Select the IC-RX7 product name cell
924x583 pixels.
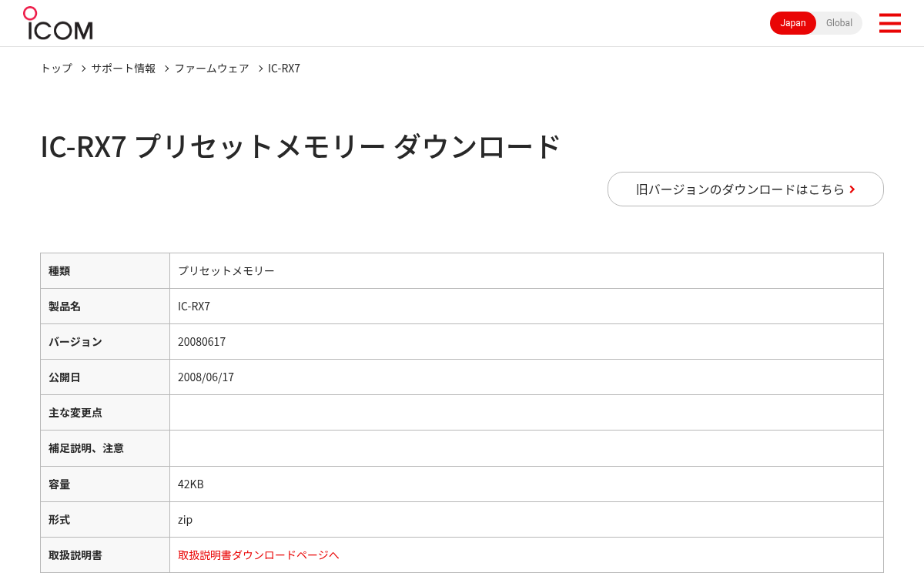[527, 306]
